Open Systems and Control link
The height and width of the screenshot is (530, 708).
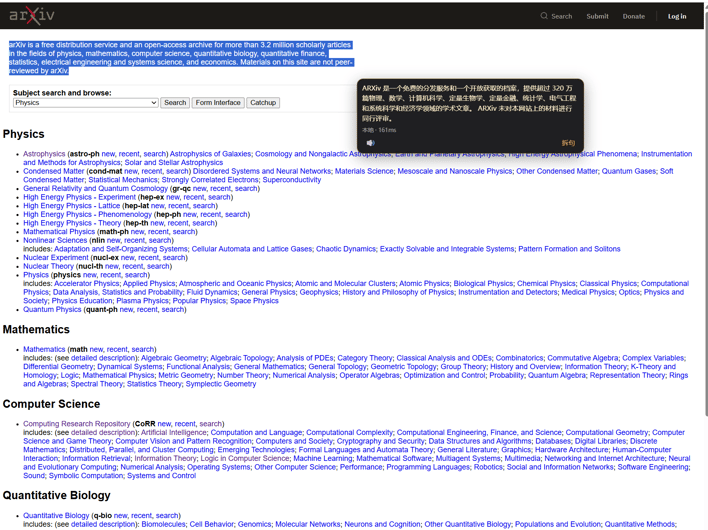tap(162, 475)
